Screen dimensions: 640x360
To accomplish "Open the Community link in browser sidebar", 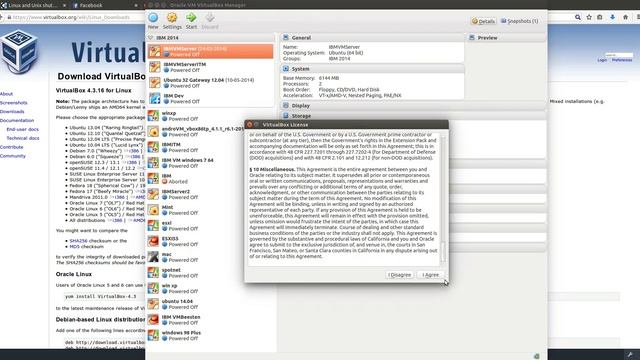I will [13, 156].
